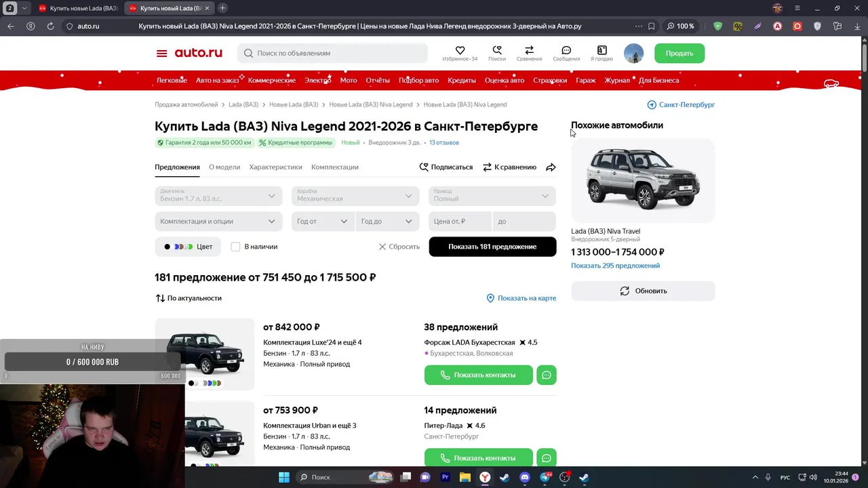
Task: Open Сравнения comparison icon in header
Action: click(529, 51)
